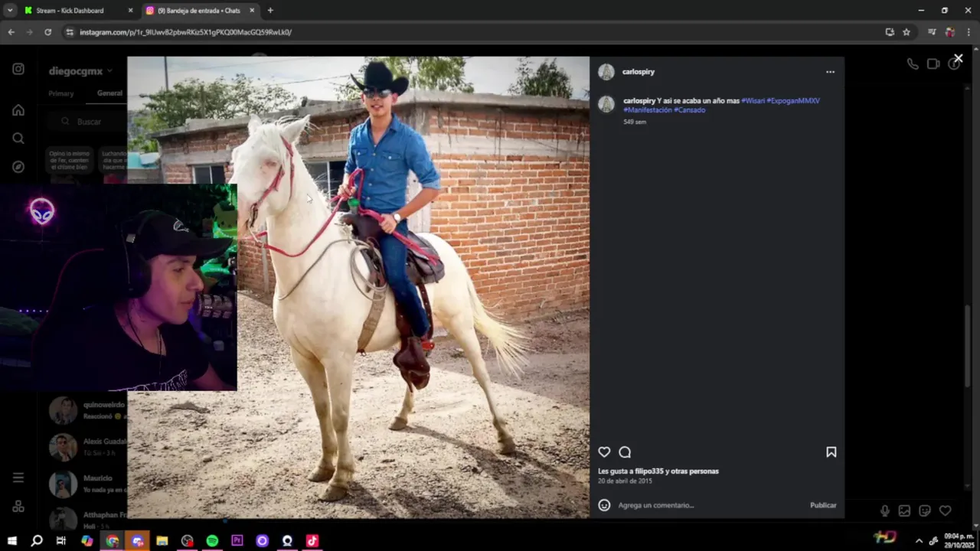This screenshot has width=980, height=551.
Task: Reload the Instagram page
Action: tap(47, 32)
